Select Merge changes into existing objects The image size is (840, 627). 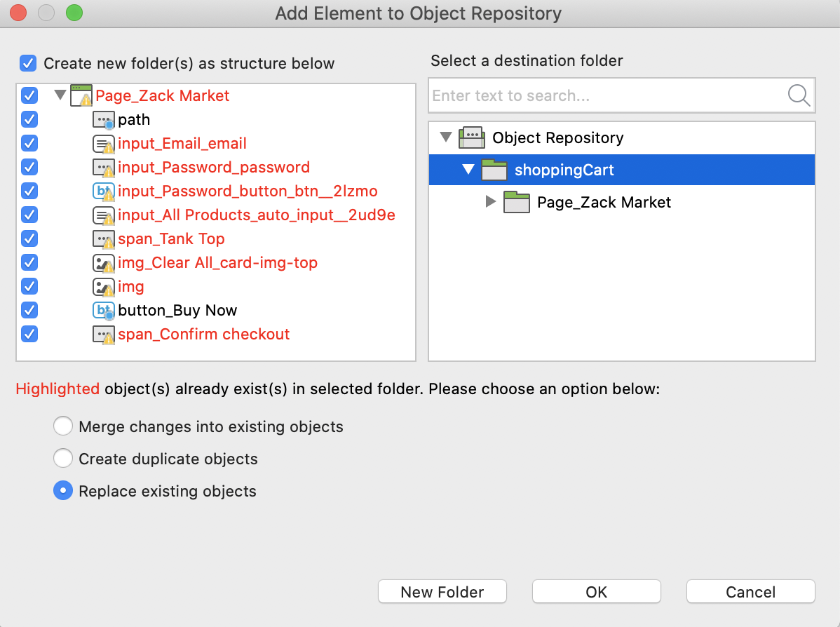click(x=63, y=426)
